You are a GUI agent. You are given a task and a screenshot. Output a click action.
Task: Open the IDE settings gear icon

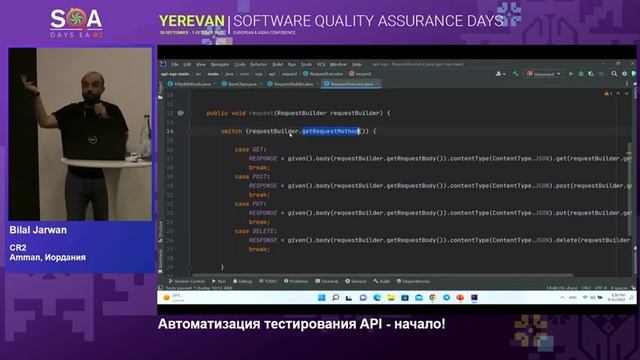[624, 74]
